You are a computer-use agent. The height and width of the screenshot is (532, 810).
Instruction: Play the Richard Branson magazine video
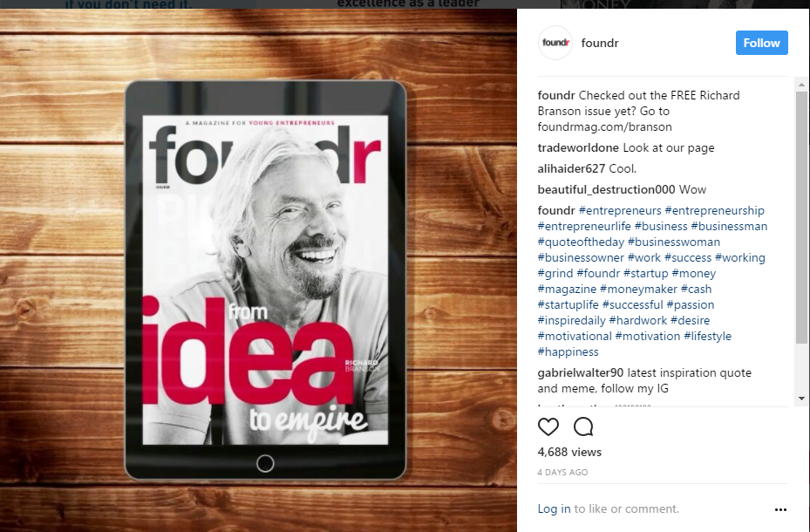(258, 270)
